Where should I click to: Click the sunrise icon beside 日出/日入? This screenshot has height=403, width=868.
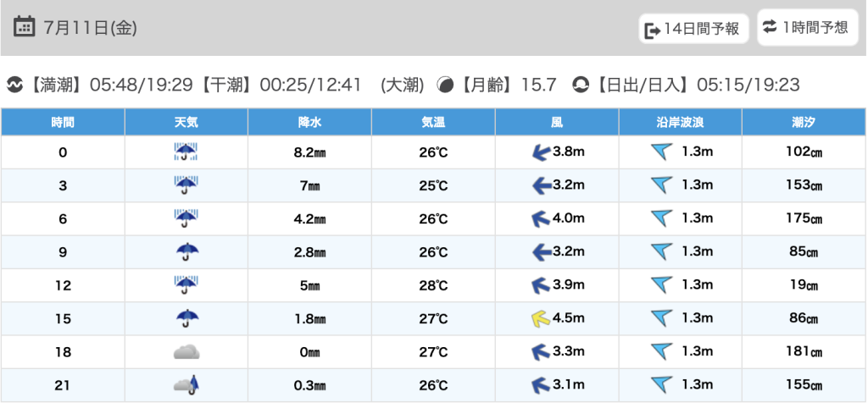(581, 85)
